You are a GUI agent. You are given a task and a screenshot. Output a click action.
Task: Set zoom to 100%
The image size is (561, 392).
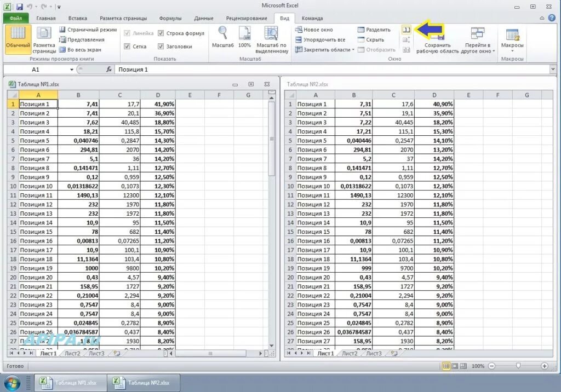(244, 37)
